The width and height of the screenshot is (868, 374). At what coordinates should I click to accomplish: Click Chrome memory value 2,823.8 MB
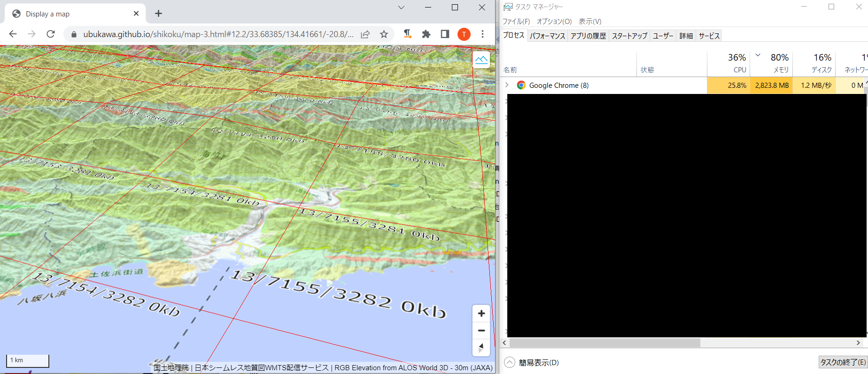coord(771,86)
